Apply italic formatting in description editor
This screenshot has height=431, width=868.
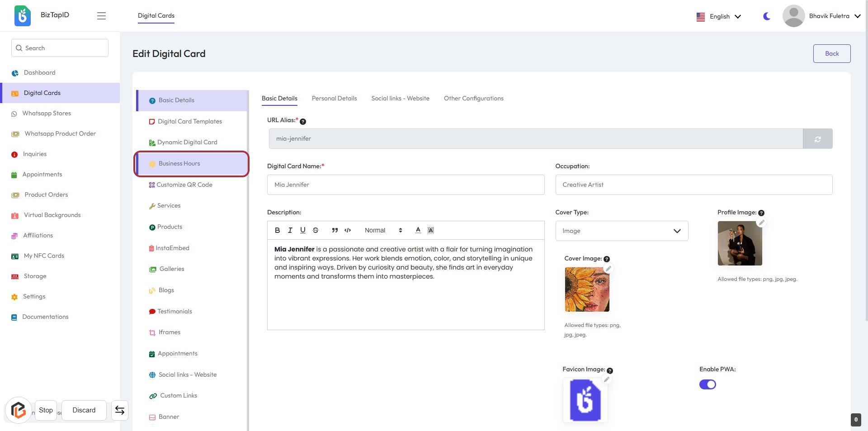pos(290,230)
